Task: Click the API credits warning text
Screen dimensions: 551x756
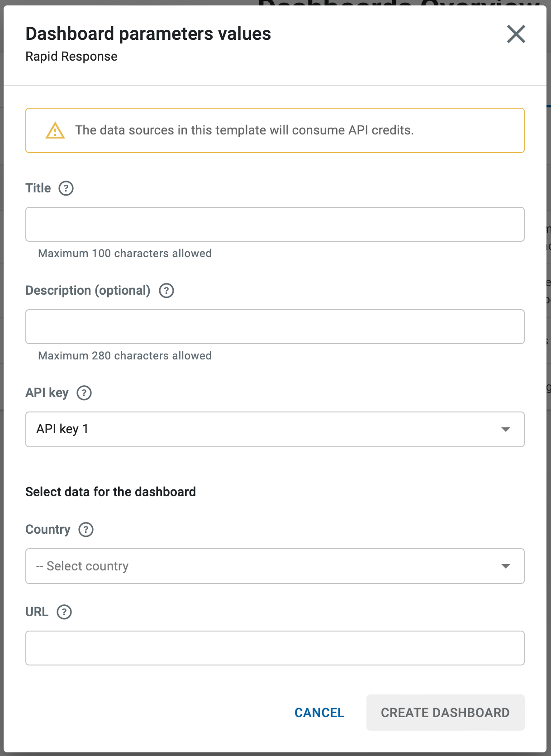Action: point(244,130)
